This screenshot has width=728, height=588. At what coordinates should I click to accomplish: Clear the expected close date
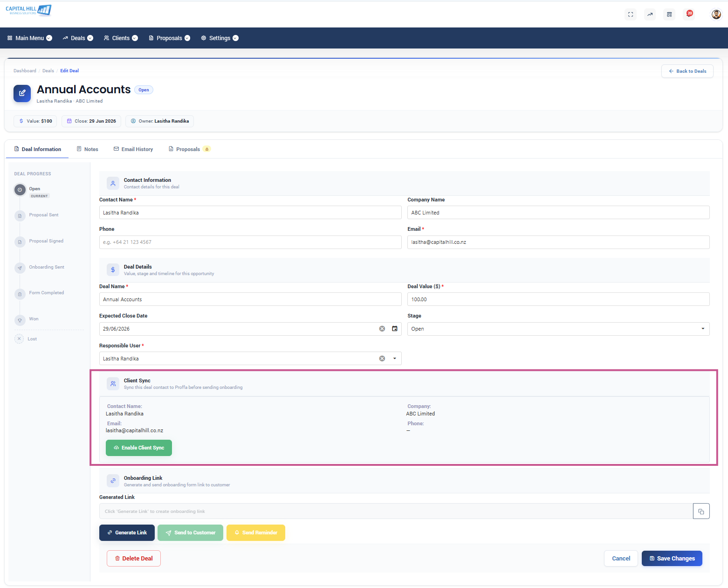pyautogui.click(x=382, y=329)
